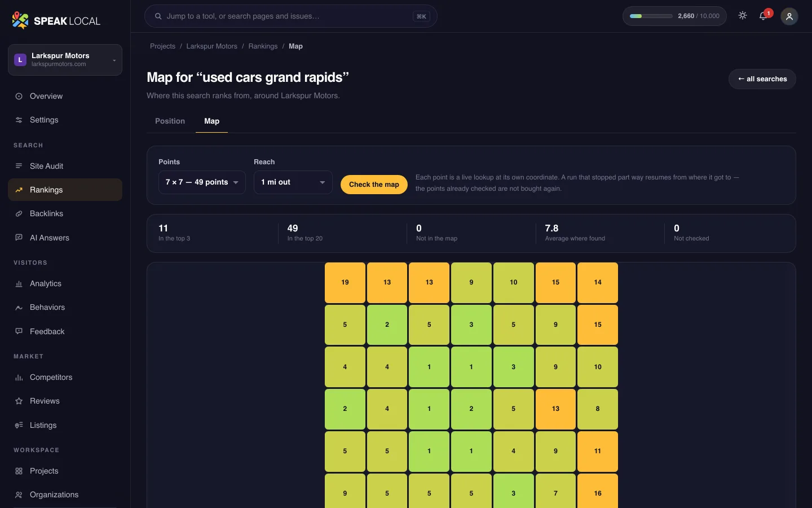Click the 49 In the top 20 stat
The image size is (812, 508).
341,233
